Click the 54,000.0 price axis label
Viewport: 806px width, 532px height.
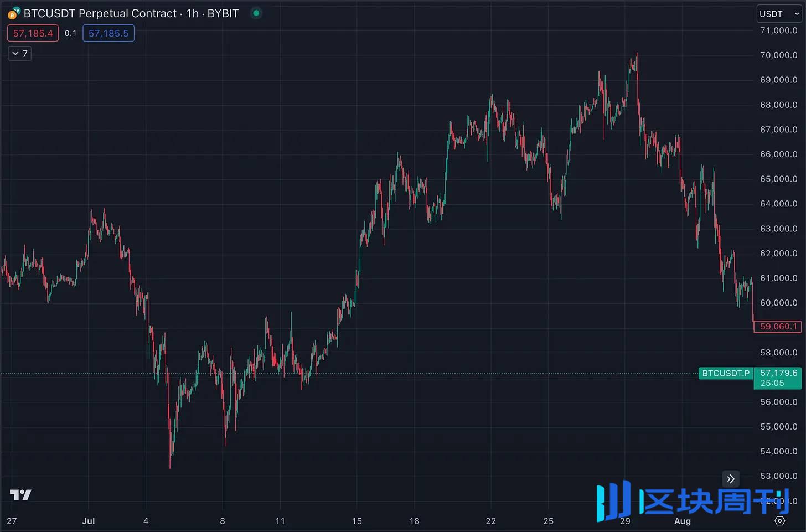(778, 452)
